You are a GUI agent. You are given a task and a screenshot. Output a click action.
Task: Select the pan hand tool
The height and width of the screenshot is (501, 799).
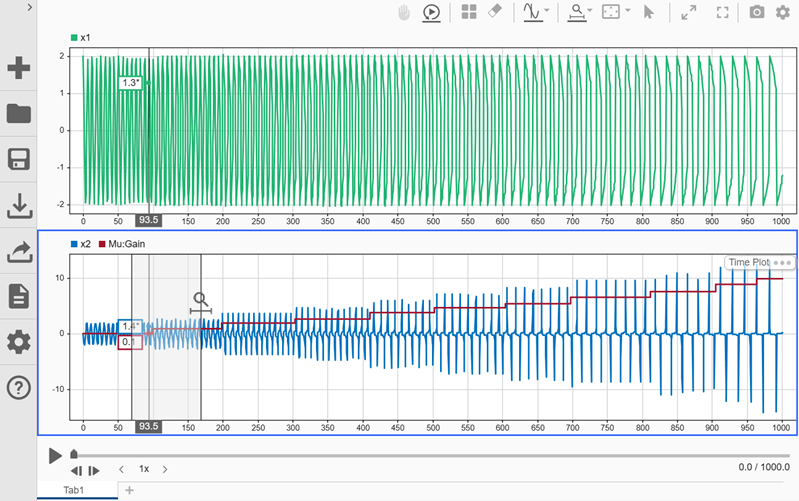404,12
